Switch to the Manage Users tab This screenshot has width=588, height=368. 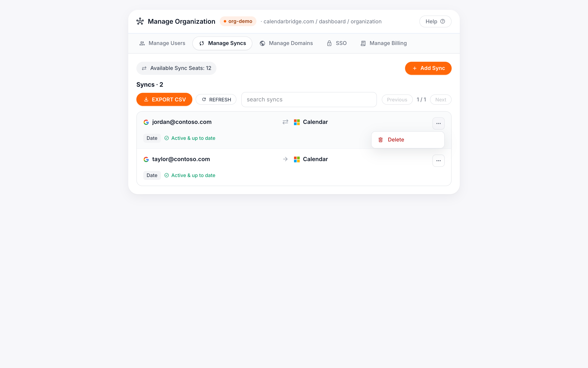[162, 43]
